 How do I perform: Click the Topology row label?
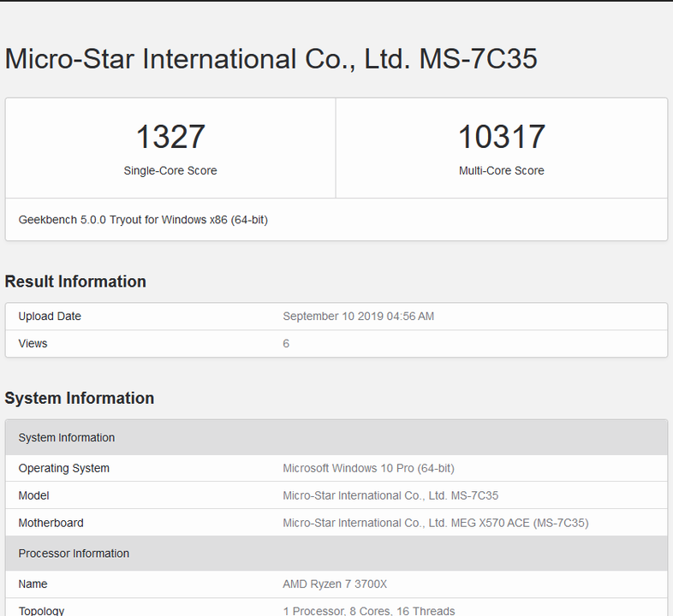point(41,611)
